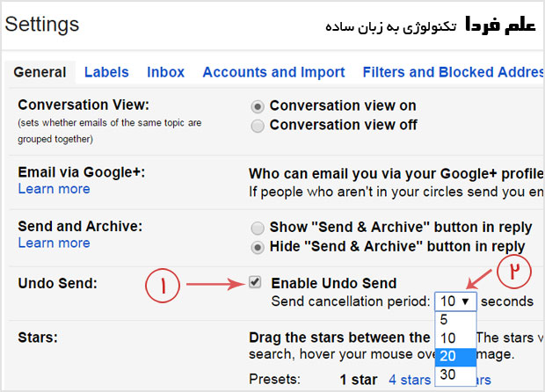
Task: Click Learn more under Email via Google+
Action: (x=54, y=189)
